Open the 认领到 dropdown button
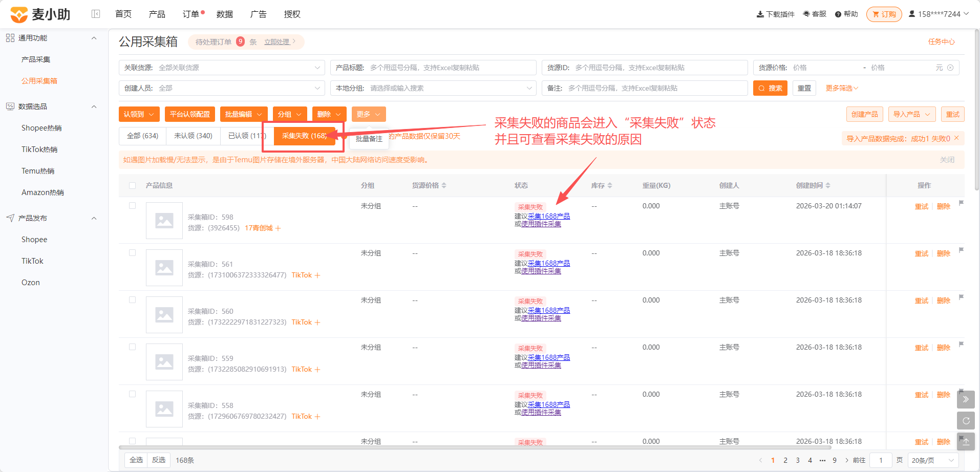The height and width of the screenshot is (472, 980). coord(139,114)
